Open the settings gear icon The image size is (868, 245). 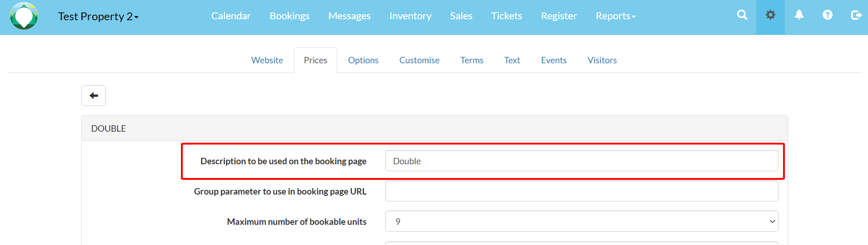(x=771, y=15)
